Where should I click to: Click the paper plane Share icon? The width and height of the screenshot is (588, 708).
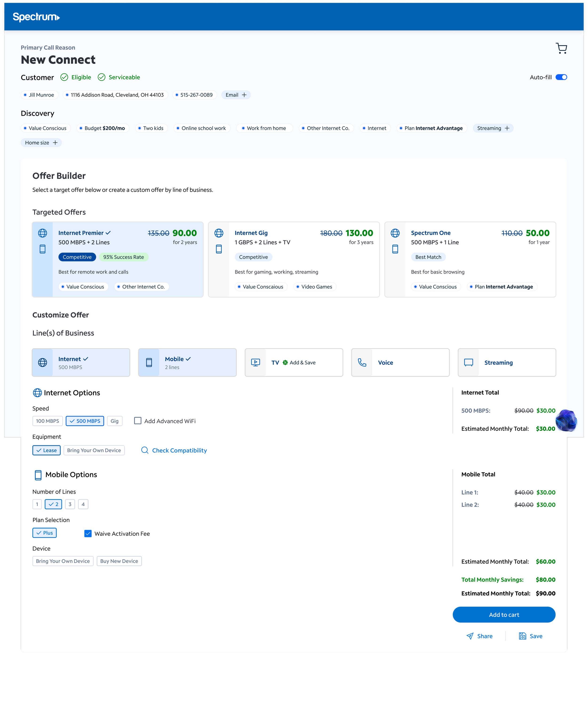point(470,636)
